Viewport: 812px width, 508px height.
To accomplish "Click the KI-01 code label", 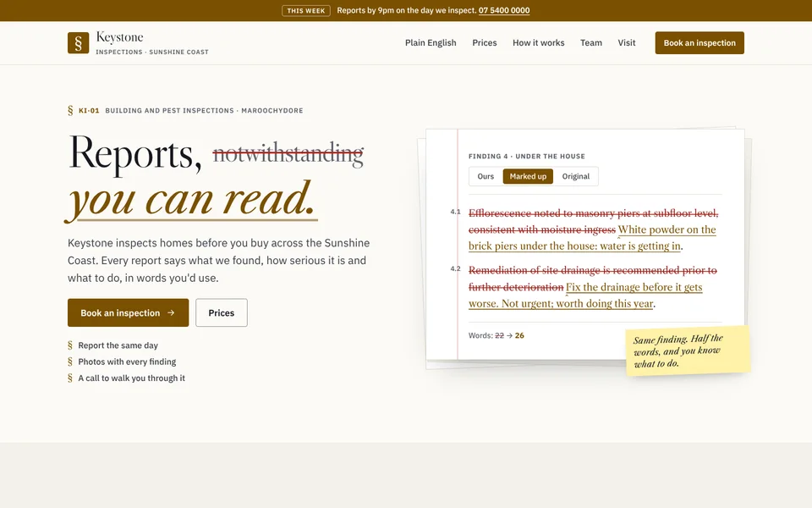I will pos(89,110).
